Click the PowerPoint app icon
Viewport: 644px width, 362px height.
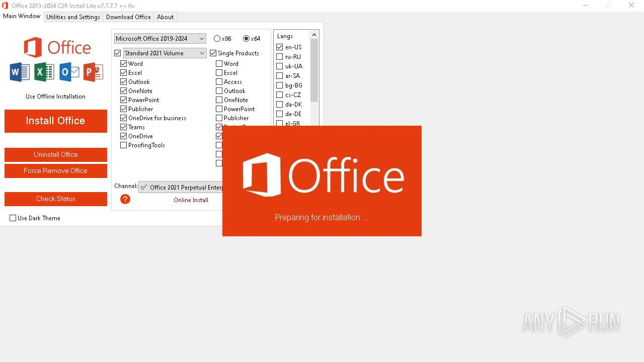click(93, 72)
